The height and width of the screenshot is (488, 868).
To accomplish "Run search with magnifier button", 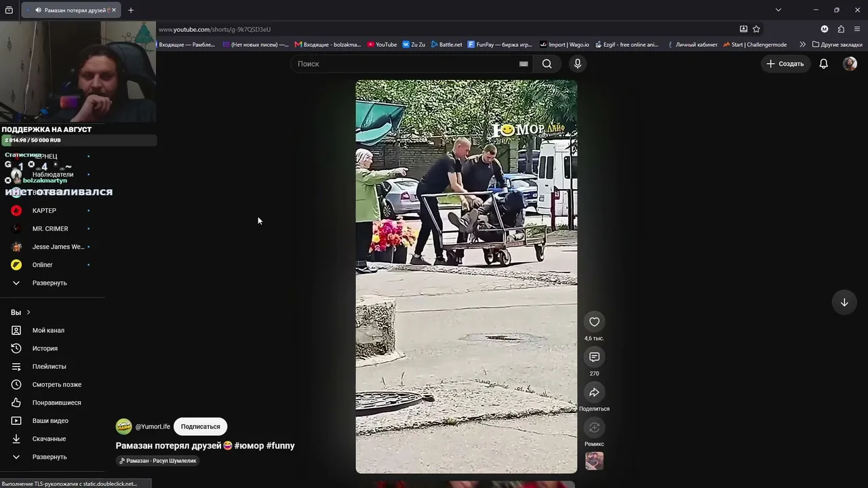I will tap(547, 64).
